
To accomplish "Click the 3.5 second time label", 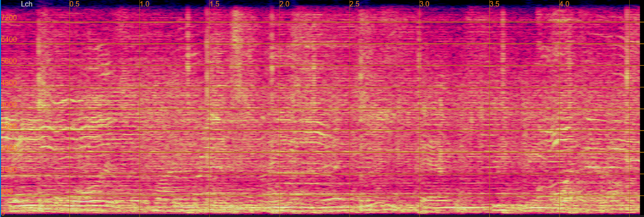I will (x=494, y=4).
